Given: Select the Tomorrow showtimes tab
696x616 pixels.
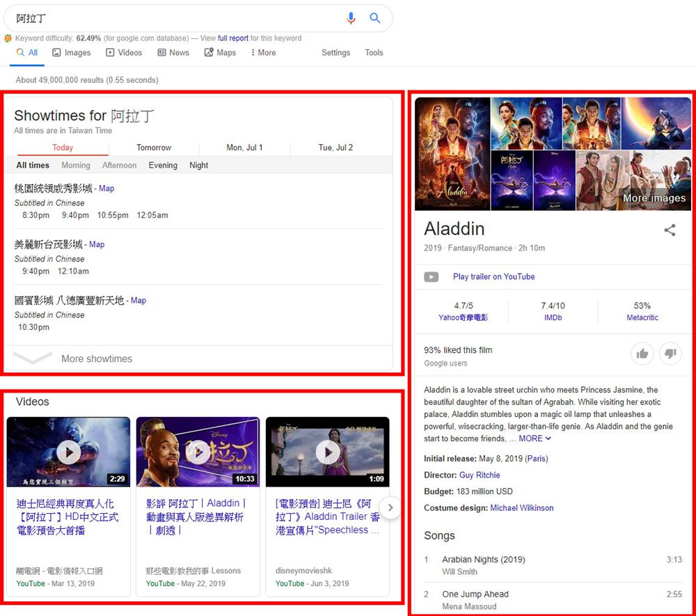Looking at the screenshot, I should point(154,148).
